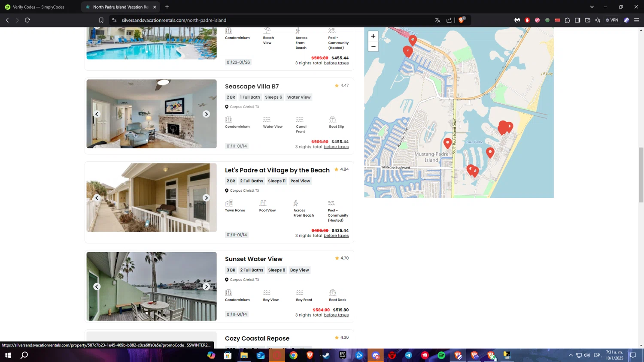The image size is (644, 362).
Task: Click the address bar URL field
Action: pos(275,20)
